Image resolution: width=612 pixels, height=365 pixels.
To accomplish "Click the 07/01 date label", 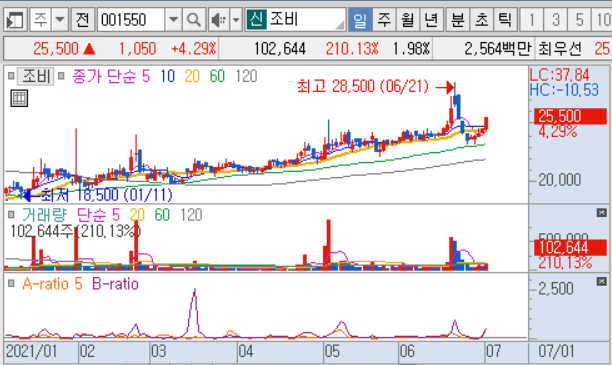I will click(557, 351).
